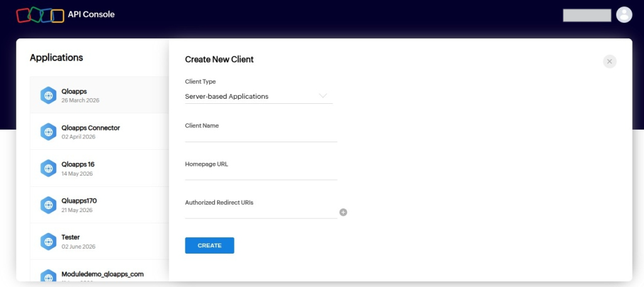Screen dimensions: 644x287
Task: Click the 21 May 2026 date text
Action: click(x=77, y=210)
